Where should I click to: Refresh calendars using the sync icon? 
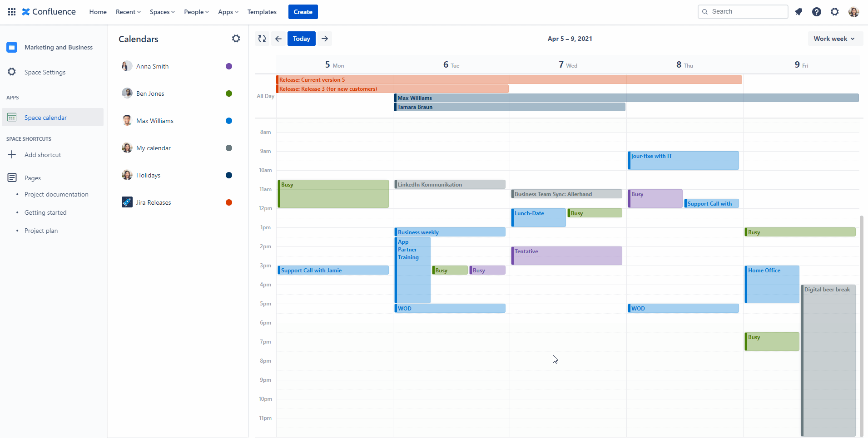click(261, 39)
